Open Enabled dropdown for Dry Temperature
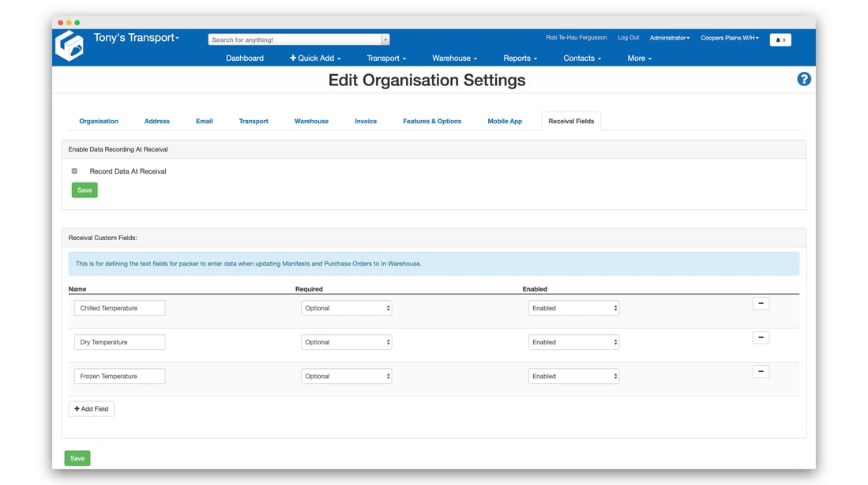 [x=573, y=342]
